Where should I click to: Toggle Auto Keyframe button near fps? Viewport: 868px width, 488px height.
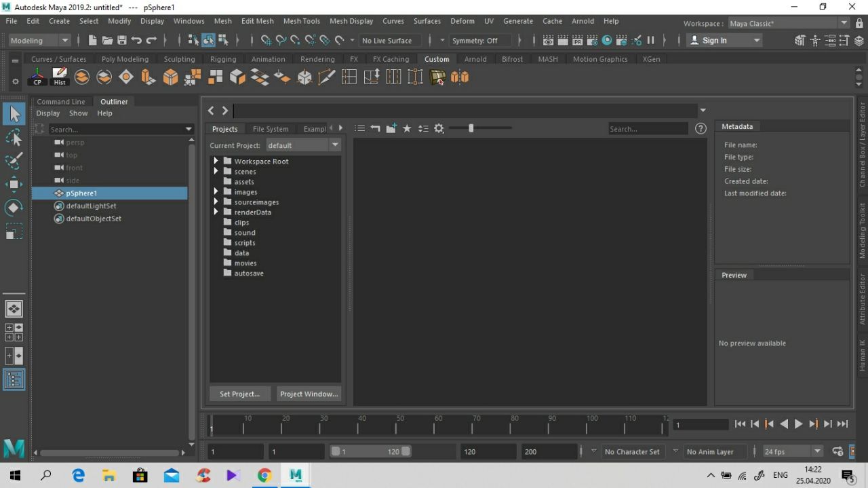(837, 451)
